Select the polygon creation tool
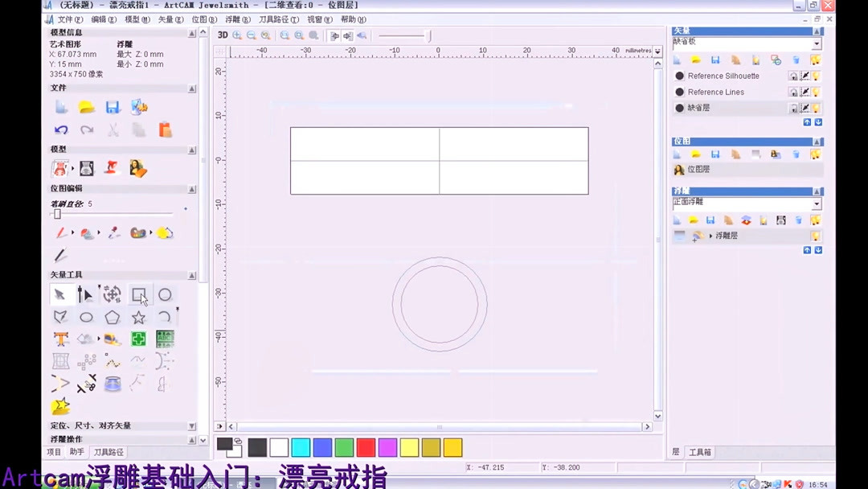The image size is (868, 489). point(112,316)
